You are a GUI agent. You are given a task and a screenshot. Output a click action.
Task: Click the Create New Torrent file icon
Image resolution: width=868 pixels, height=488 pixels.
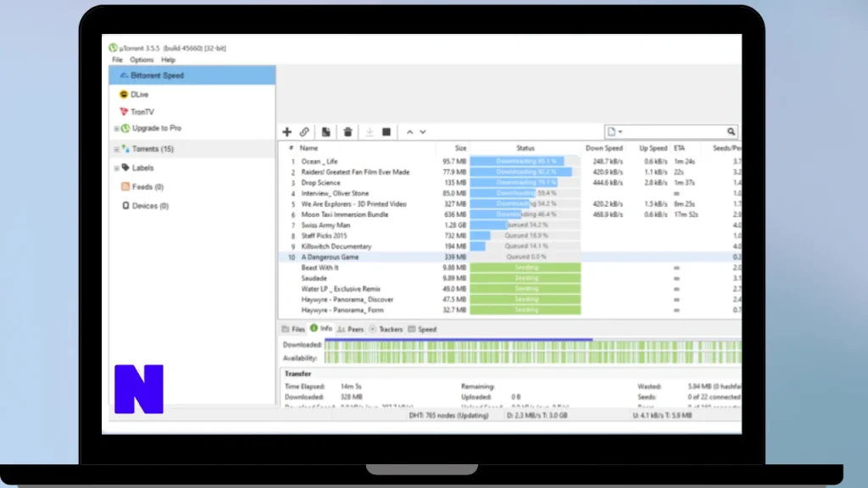pyautogui.click(x=326, y=131)
